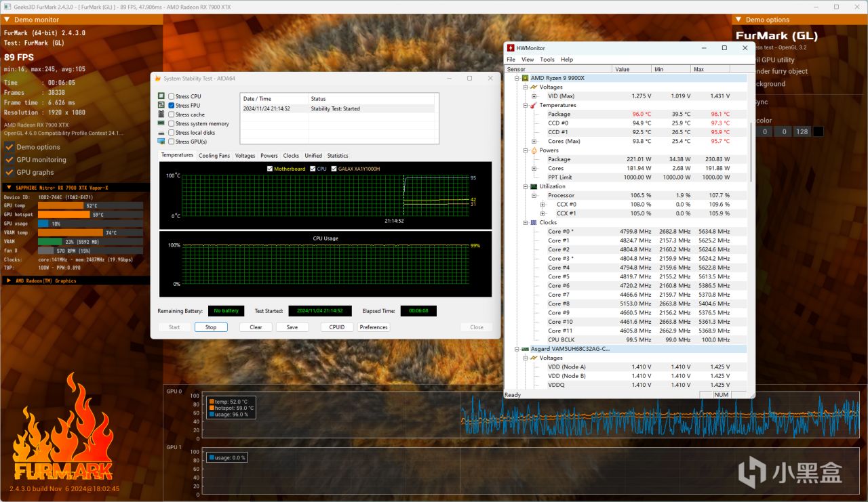Switch to the Voltages tab in AIDA64
Screen dimensions: 868x502
click(x=245, y=156)
